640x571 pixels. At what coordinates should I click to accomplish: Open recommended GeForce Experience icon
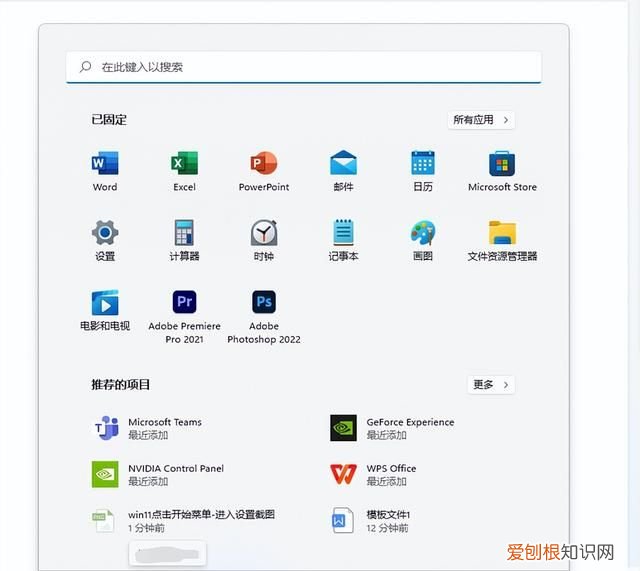343,428
